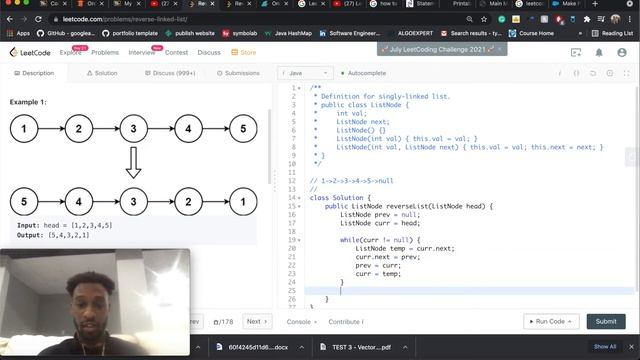This screenshot has width=640, height=360.
Task: Expand the Console panel
Action: tap(302, 322)
